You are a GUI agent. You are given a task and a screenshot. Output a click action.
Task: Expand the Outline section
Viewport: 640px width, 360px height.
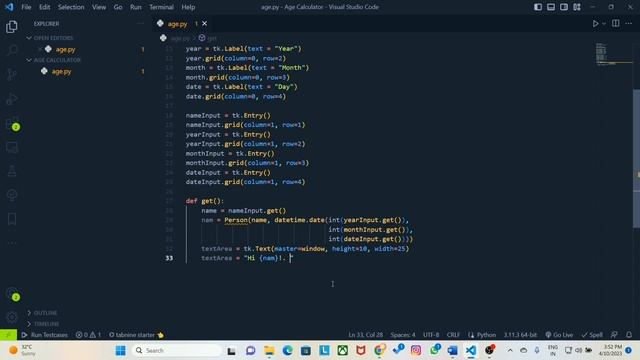(x=29, y=313)
